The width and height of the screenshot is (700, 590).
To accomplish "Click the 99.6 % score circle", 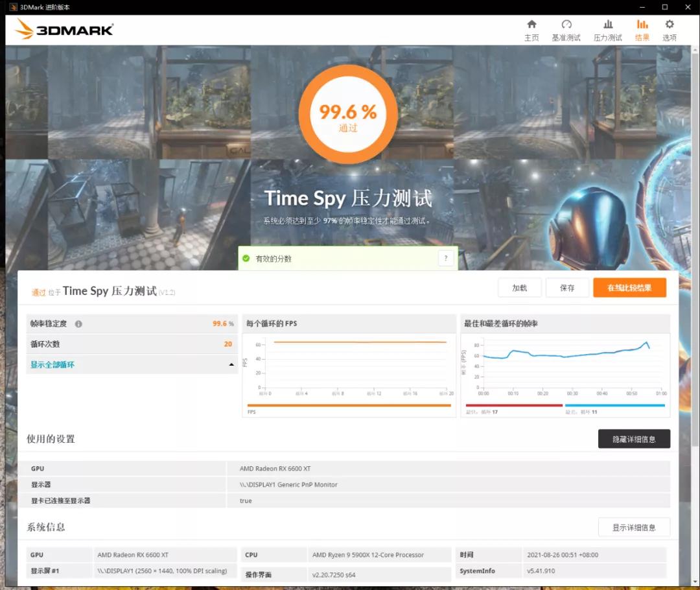I will click(x=348, y=114).
